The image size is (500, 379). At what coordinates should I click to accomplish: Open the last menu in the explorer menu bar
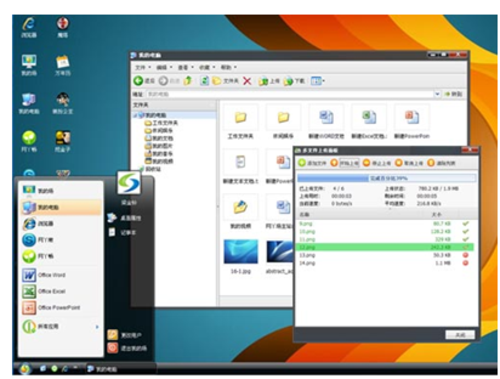click(228, 67)
